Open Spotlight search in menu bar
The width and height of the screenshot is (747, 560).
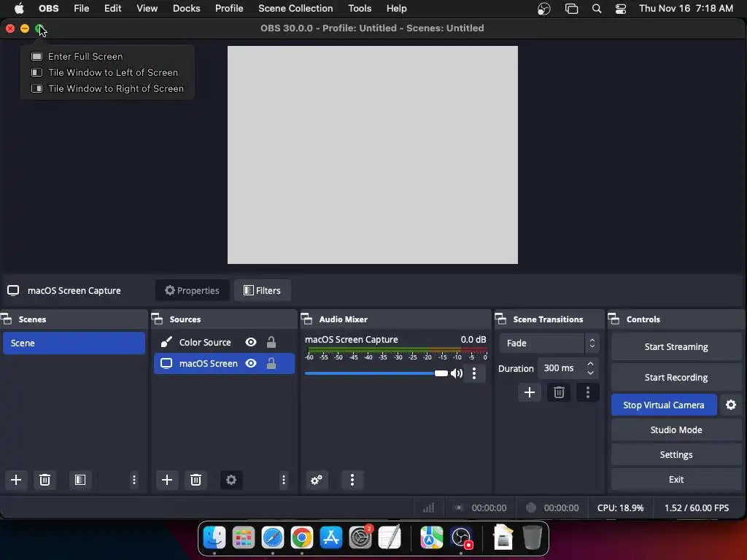tap(597, 9)
